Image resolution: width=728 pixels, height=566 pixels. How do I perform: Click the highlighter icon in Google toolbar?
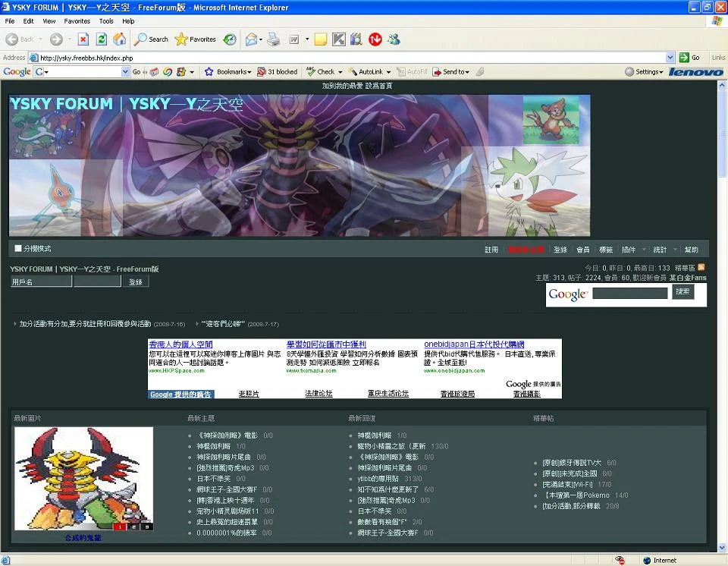[x=480, y=71]
